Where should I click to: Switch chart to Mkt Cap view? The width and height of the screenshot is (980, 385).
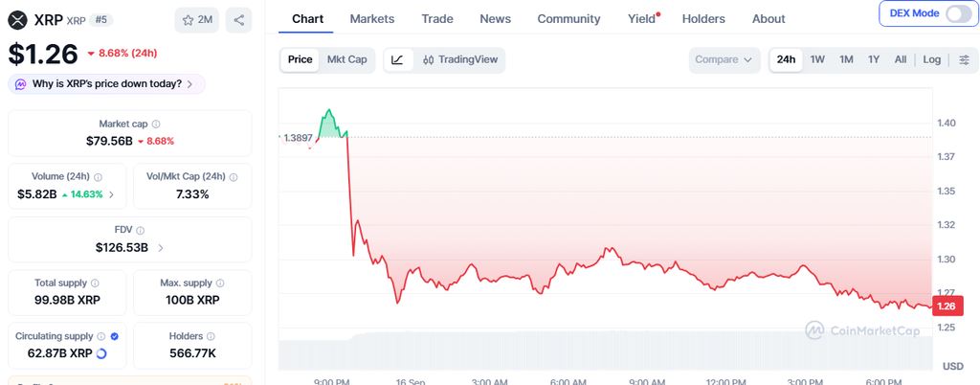tap(346, 60)
